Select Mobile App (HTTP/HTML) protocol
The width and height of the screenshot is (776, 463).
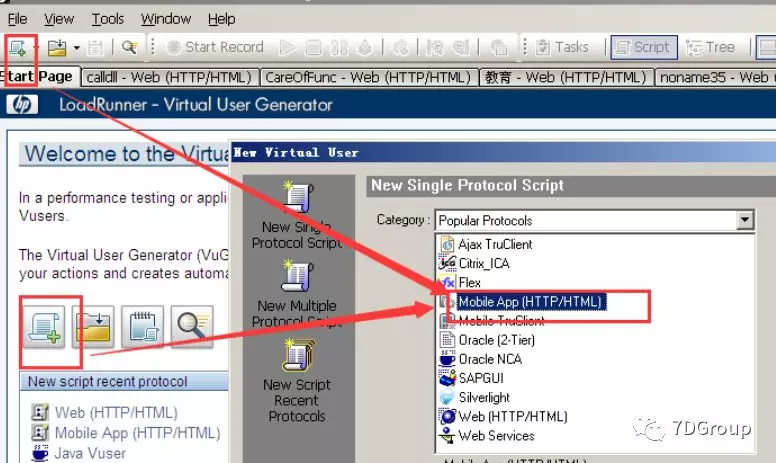tap(531, 302)
